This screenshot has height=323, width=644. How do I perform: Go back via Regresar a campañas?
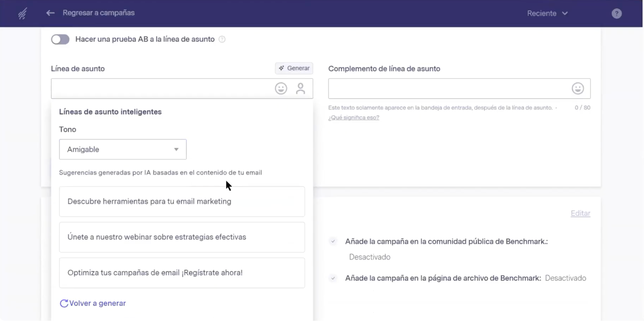[x=98, y=13]
